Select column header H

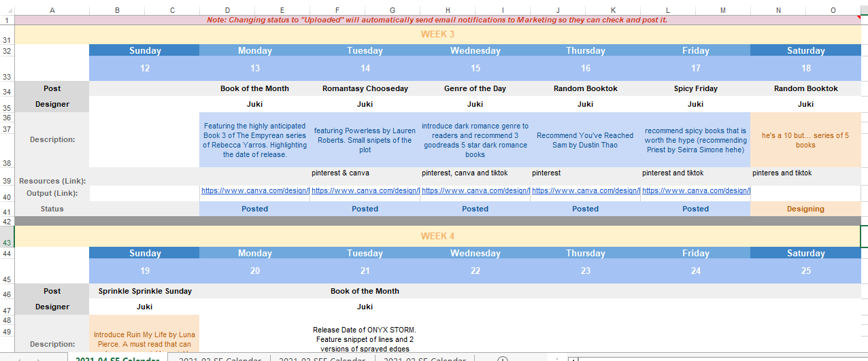tap(448, 10)
